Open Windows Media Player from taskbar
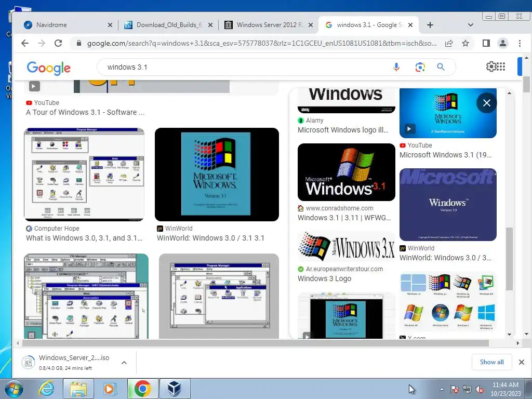Image resolution: width=532 pixels, height=399 pixels. pyautogui.click(x=110, y=389)
